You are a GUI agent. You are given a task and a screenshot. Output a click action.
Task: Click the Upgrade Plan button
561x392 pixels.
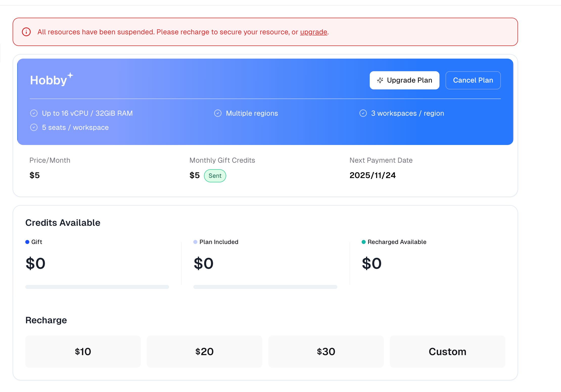[404, 80]
